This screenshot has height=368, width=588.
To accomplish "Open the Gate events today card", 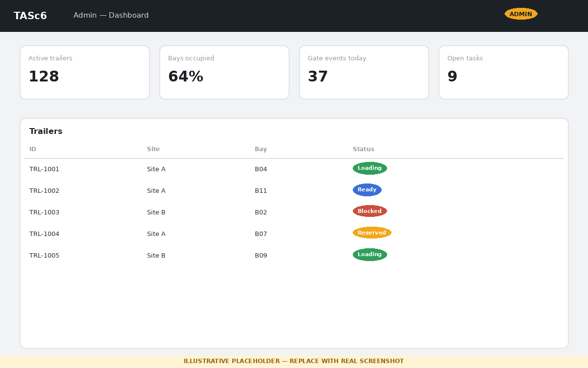I will coord(364,72).
